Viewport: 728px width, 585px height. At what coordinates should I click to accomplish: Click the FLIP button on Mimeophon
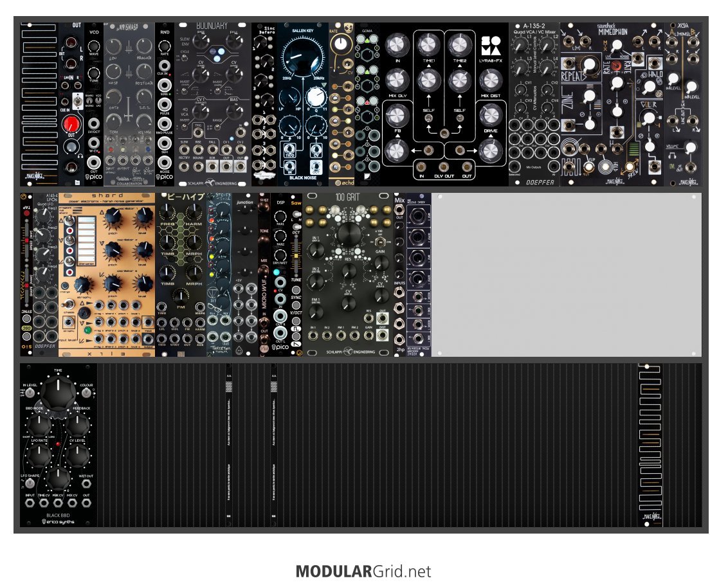point(590,166)
